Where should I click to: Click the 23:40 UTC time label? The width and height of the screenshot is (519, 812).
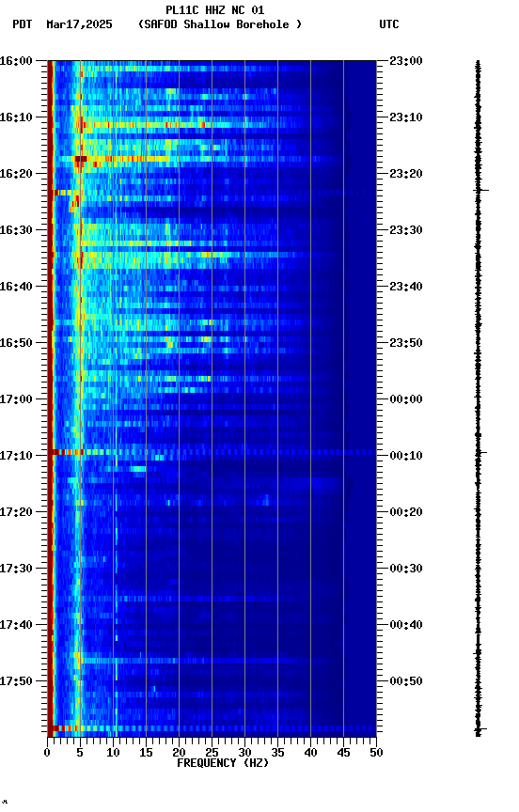406,287
